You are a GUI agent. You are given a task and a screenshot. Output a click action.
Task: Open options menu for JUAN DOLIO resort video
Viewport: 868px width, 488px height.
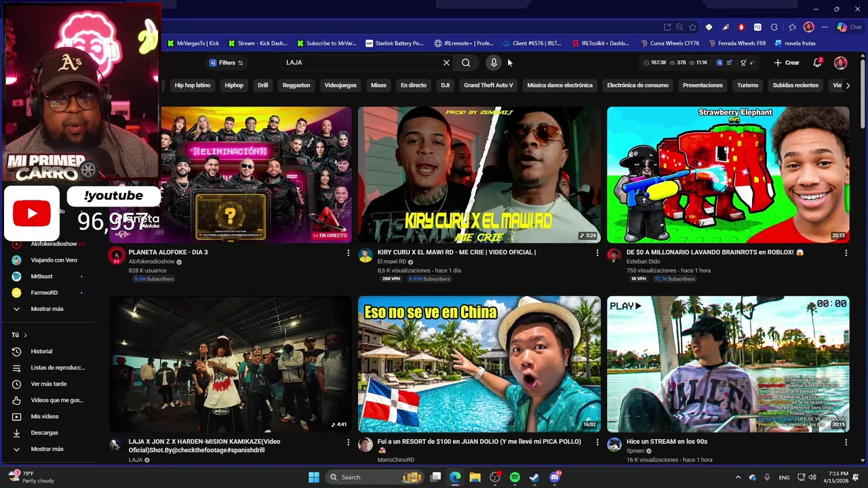[x=597, y=442]
